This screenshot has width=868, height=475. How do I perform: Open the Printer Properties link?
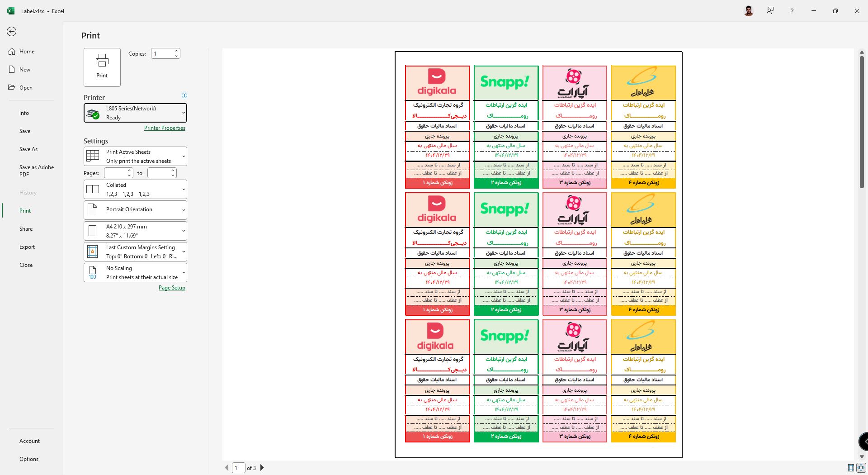click(x=165, y=128)
